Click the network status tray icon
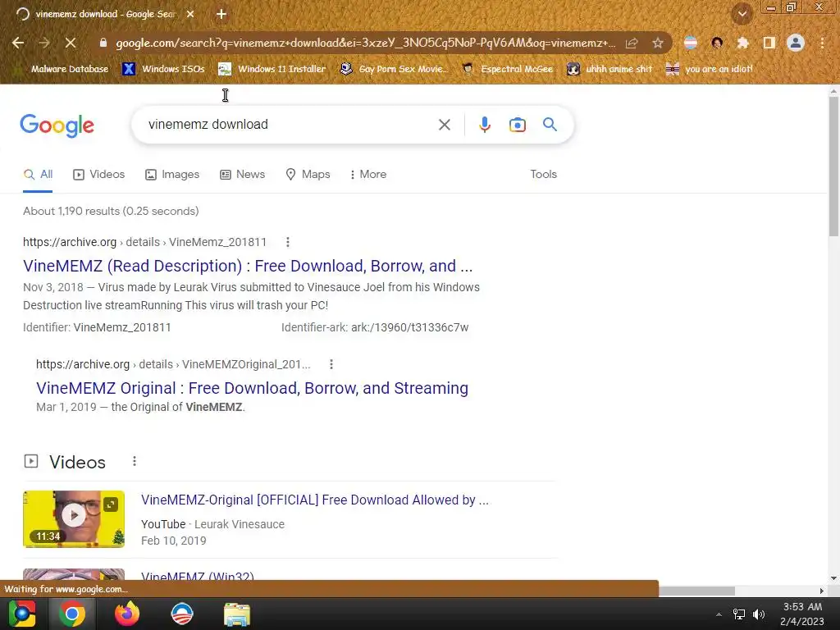The height and width of the screenshot is (630, 840). [x=739, y=614]
